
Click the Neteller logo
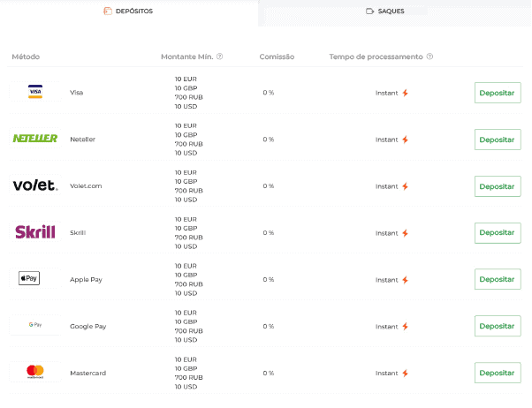click(x=35, y=139)
